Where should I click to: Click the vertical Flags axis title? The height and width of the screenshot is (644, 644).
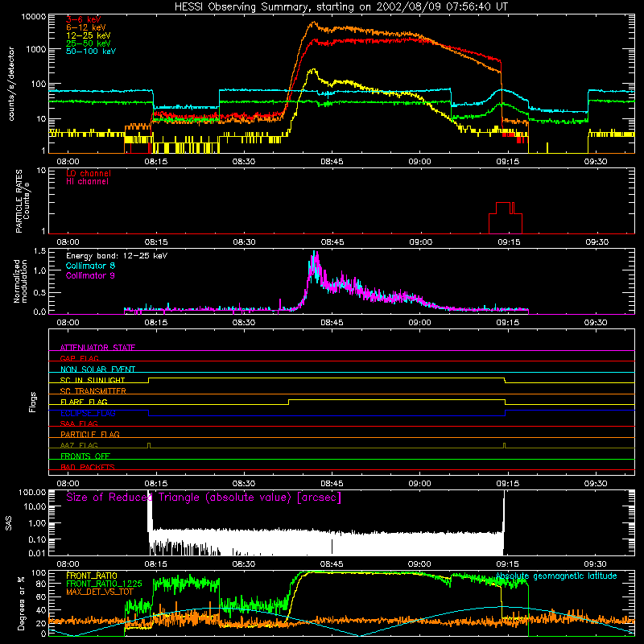click(33, 402)
